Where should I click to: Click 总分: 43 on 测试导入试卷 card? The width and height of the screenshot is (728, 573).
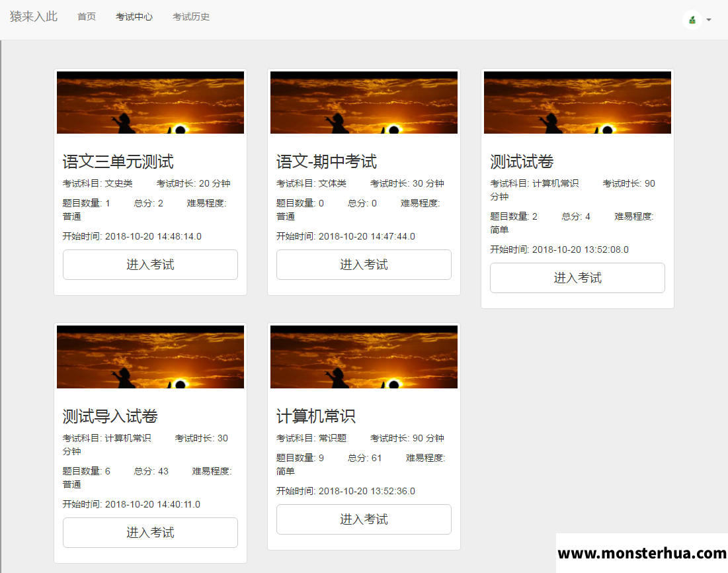[151, 471]
